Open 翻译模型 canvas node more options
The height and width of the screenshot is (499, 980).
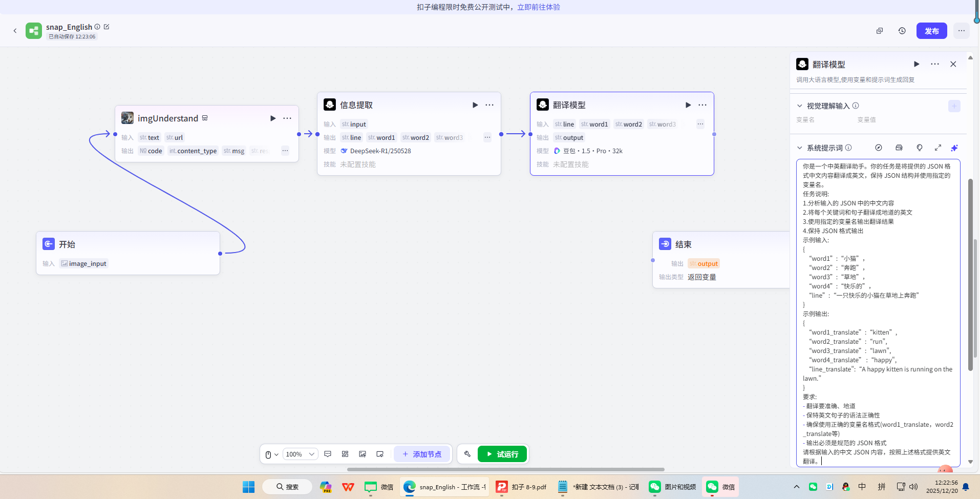click(702, 105)
